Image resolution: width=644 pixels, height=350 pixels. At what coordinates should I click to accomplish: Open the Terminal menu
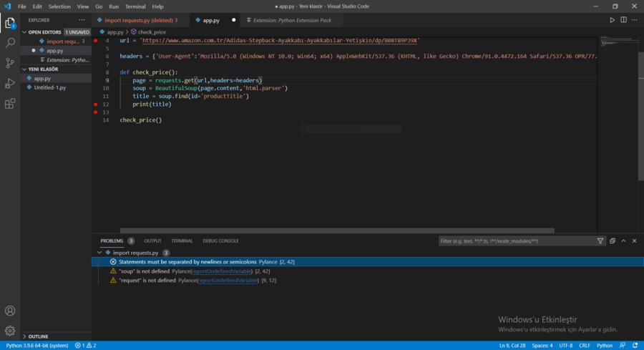click(135, 6)
